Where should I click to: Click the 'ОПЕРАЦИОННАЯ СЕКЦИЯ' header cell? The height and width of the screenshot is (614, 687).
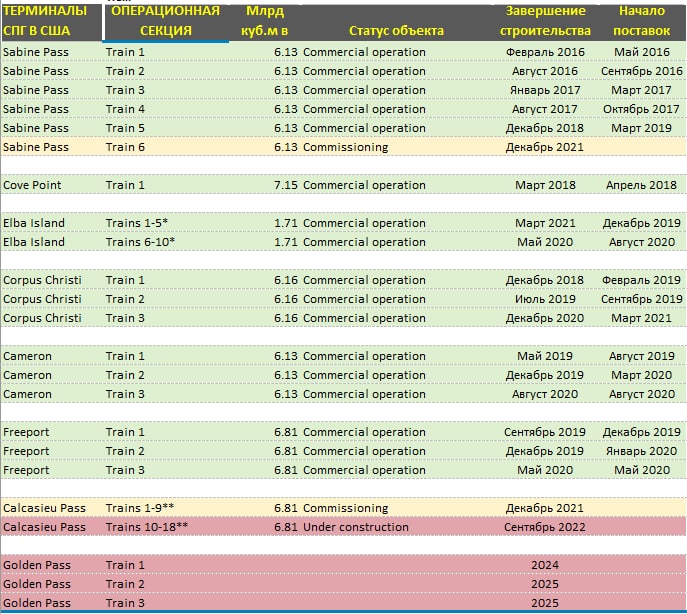[166, 21]
